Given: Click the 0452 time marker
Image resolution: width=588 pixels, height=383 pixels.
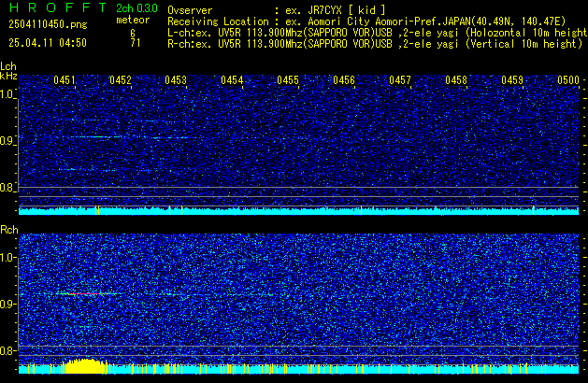Looking at the screenshot, I should 121,80.
